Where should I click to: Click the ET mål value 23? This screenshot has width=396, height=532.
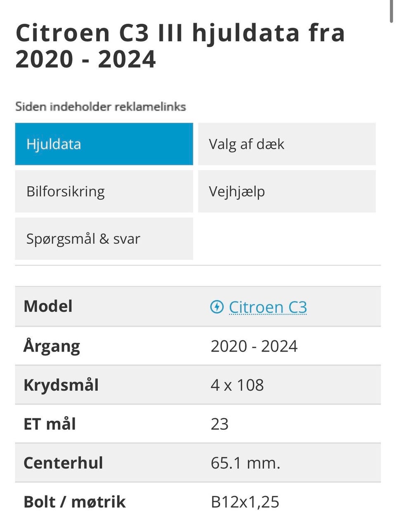[x=219, y=424]
